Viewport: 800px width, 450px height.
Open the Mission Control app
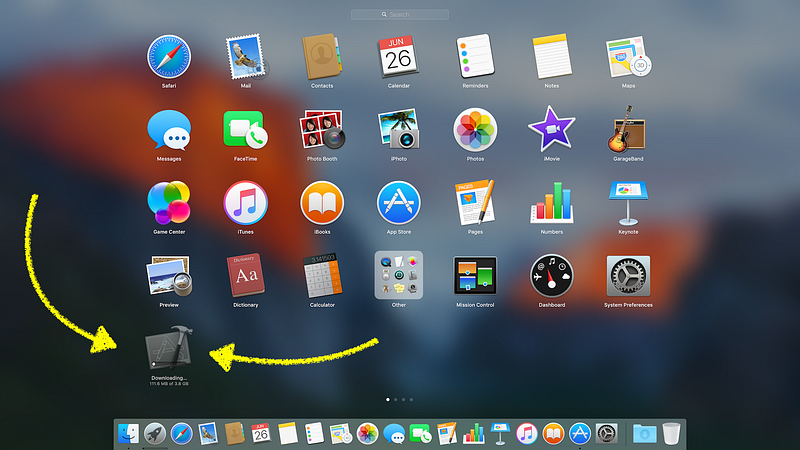[x=475, y=276]
